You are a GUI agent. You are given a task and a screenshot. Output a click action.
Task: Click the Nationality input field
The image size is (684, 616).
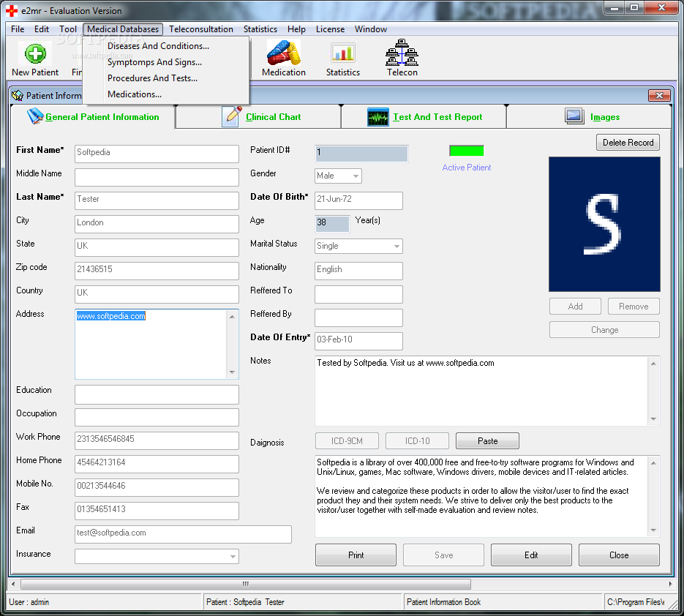click(x=358, y=271)
